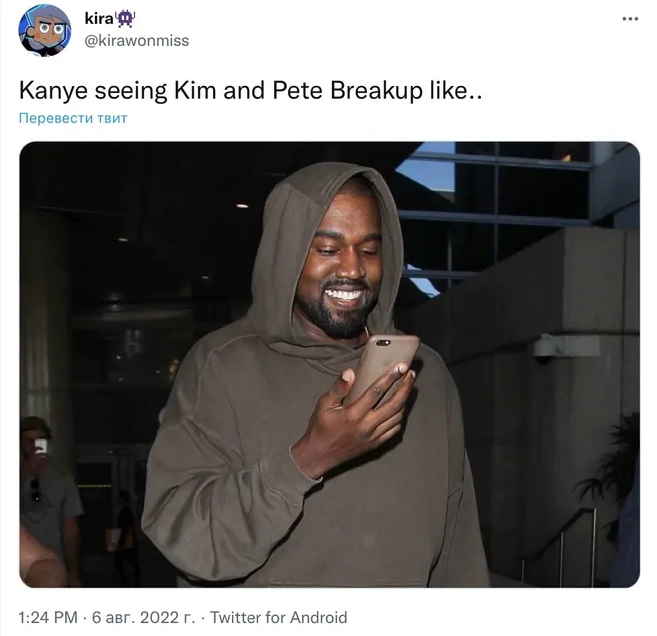Click the "Twitter for Android" source label
Viewport: 657px width, 636px height.
279,618
